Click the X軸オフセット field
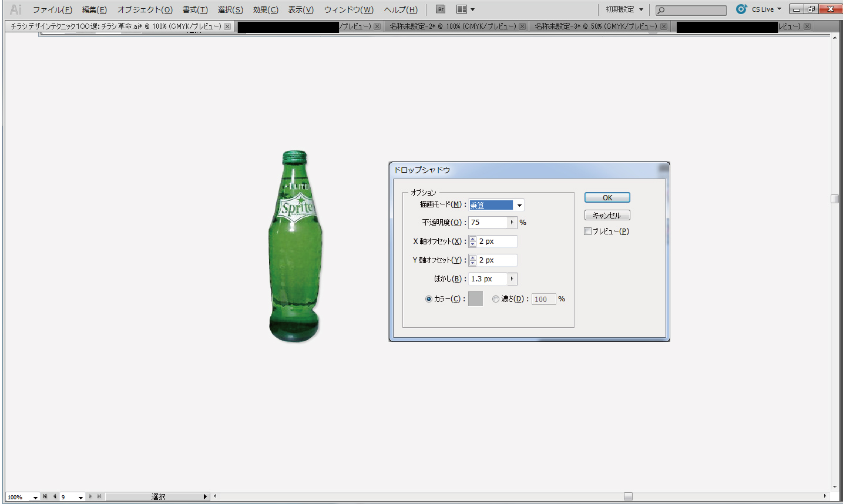Screen dimensions: 843x504 pyautogui.click(x=497, y=241)
